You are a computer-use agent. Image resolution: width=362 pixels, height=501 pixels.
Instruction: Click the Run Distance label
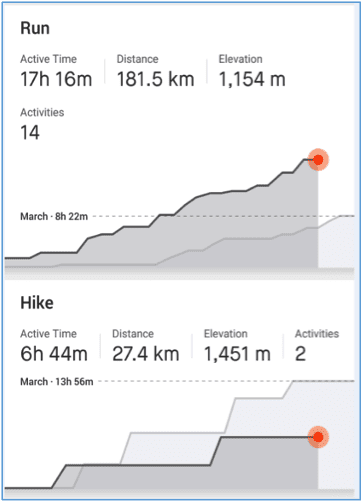tap(137, 59)
